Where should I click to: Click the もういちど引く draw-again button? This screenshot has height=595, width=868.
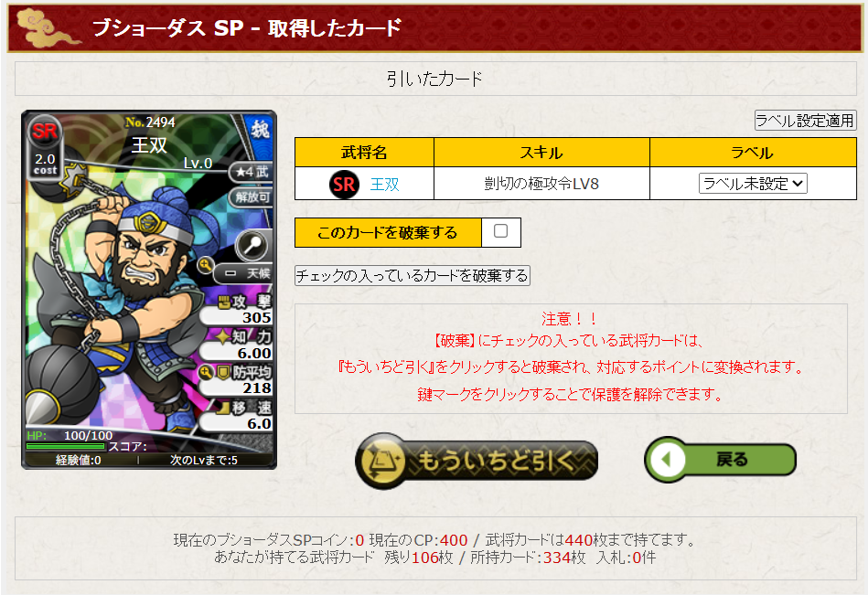tap(477, 461)
